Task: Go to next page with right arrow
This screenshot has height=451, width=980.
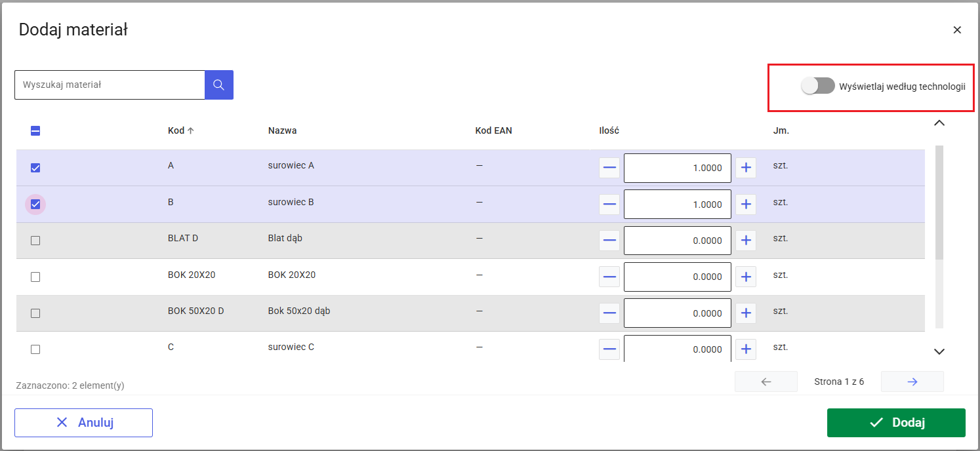Action: 912,382
